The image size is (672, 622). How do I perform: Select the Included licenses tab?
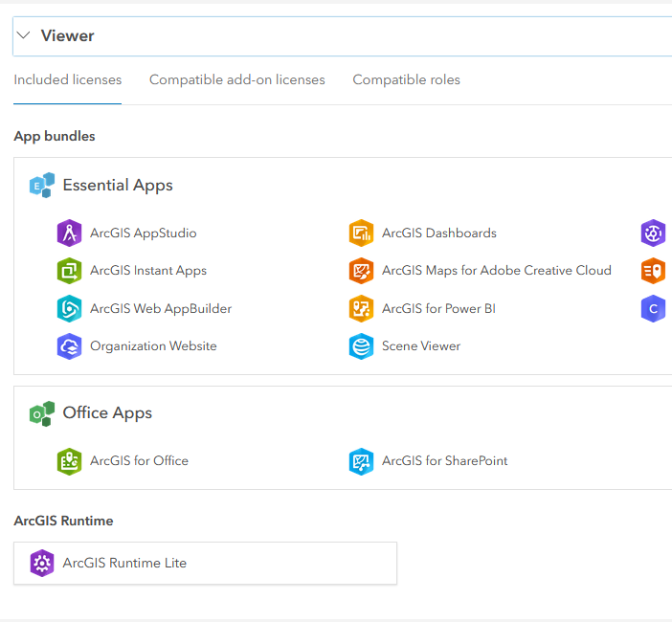click(67, 80)
